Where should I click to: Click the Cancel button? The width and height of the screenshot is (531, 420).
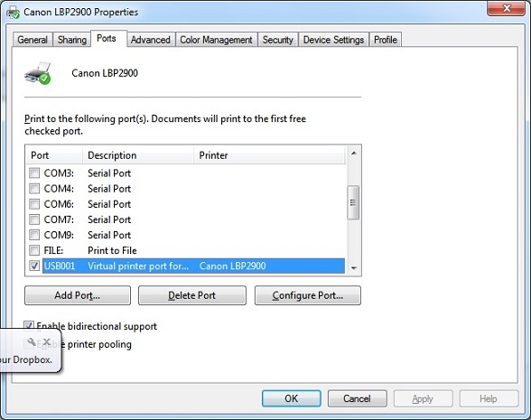pos(357,398)
